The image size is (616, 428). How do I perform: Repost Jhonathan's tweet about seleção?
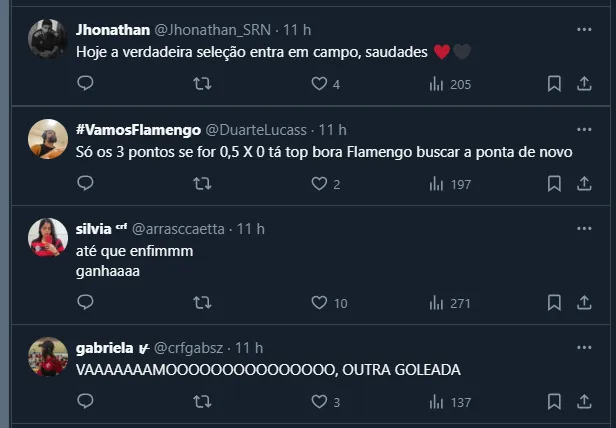point(202,84)
